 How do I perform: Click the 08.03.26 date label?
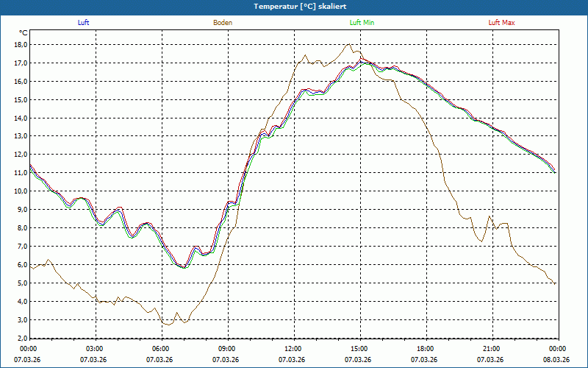point(556,359)
